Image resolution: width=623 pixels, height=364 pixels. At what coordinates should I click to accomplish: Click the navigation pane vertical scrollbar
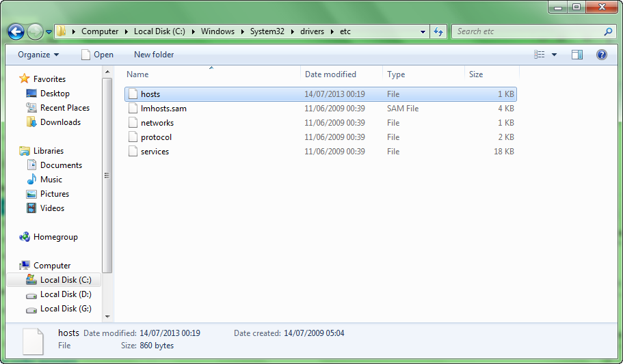tap(107, 176)
